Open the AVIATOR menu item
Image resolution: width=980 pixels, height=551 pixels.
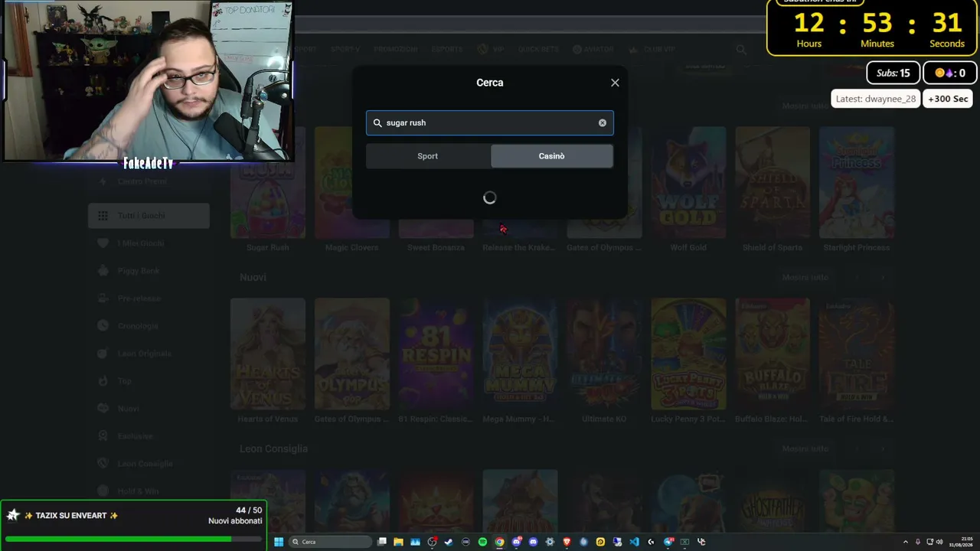coord(593,49)
